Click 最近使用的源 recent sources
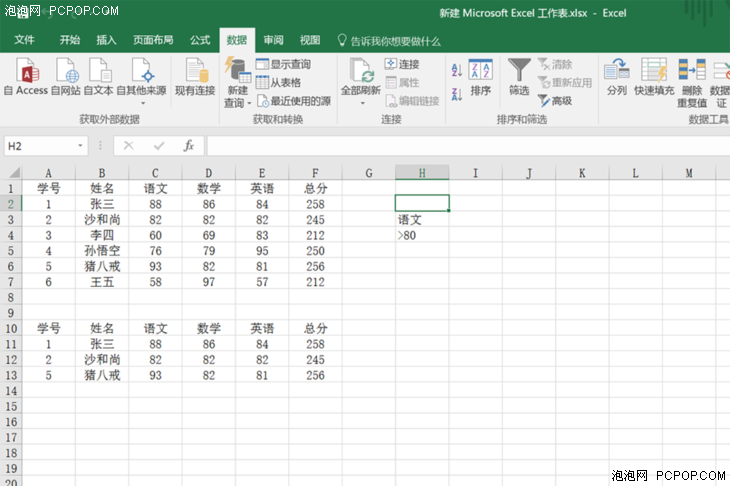730x486 pixels. tap(294, 101)
